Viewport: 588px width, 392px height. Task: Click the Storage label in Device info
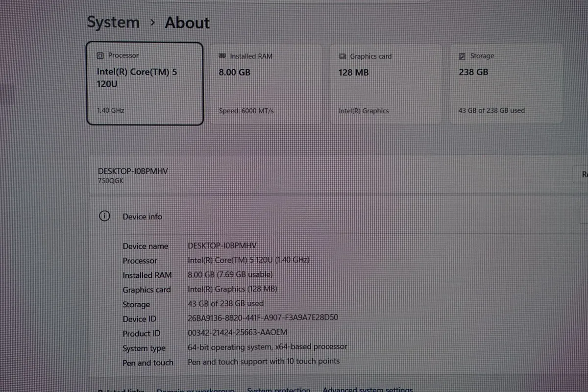click(x=136, y=305)
